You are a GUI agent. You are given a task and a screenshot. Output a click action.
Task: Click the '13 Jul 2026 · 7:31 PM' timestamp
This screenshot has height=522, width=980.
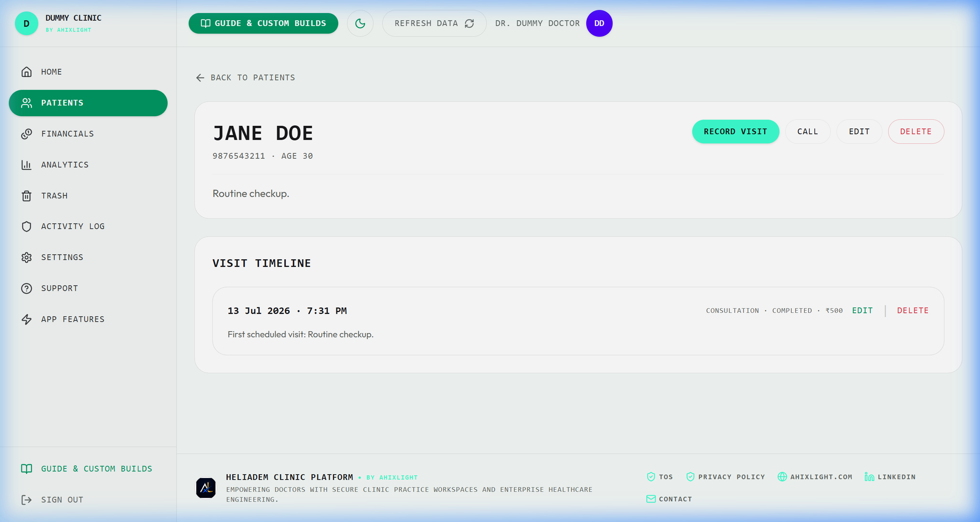pyautogui.click(x=287, y=311)
